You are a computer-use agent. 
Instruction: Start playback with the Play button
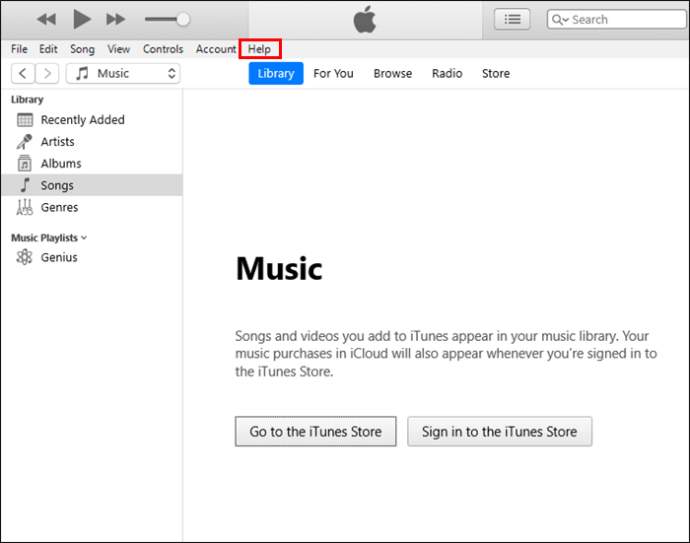[x=82, y=19]
